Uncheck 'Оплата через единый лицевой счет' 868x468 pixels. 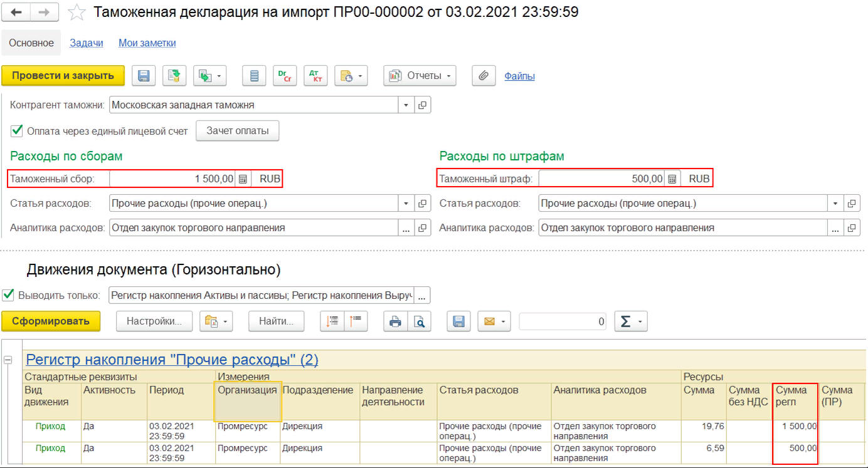tap(17, 131)
